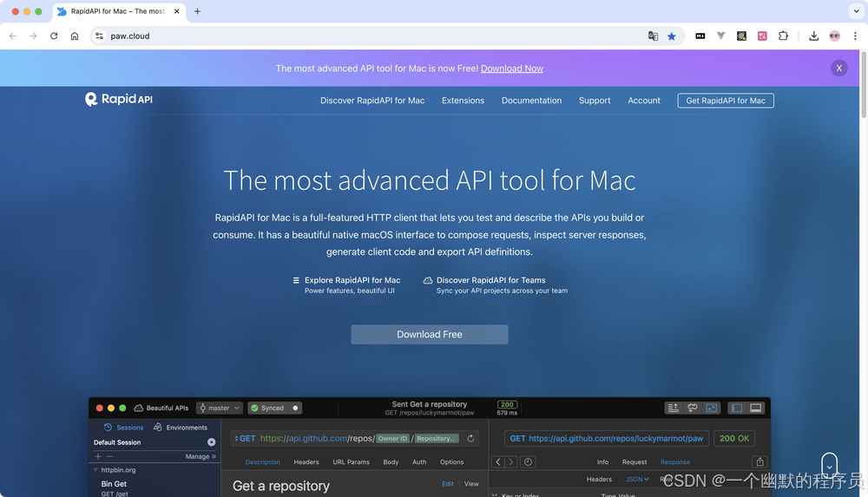The image size is (868, 497).
Task: Click the RapidAPI logo
Action: coord(118,99)
